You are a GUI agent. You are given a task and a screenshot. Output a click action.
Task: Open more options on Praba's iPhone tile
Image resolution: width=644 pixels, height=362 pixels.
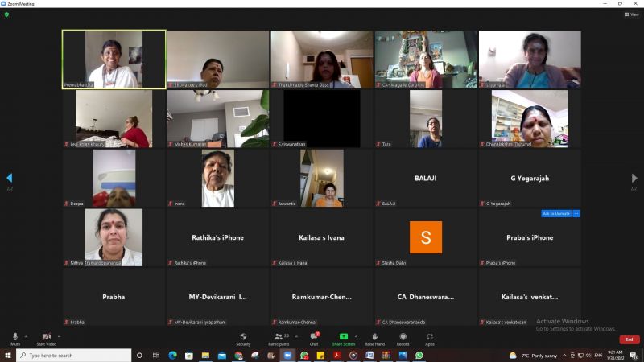576,213
